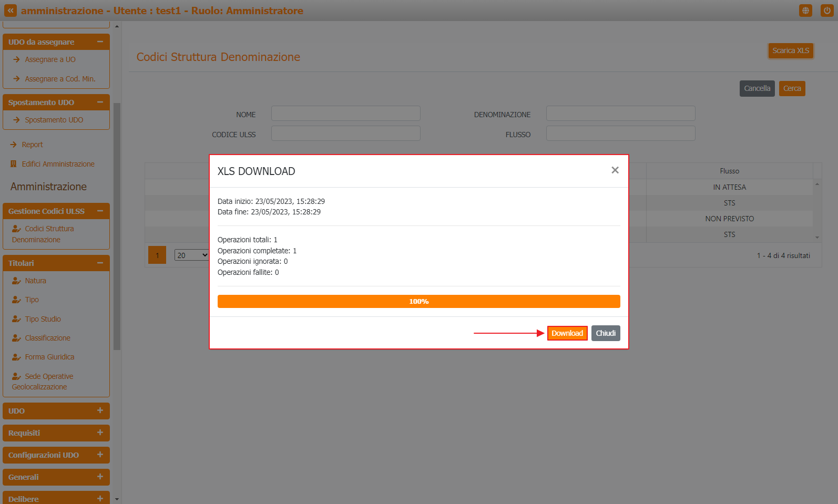838x504 pixels.
Task: Click the Download button
Action: tap(567, 333)
